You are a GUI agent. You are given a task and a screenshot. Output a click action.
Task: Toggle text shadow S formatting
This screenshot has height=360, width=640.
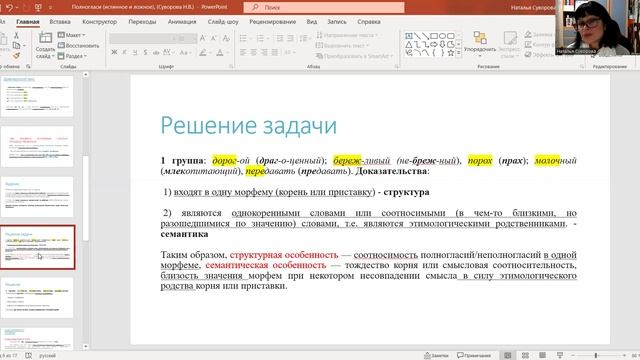click(145, 52)
